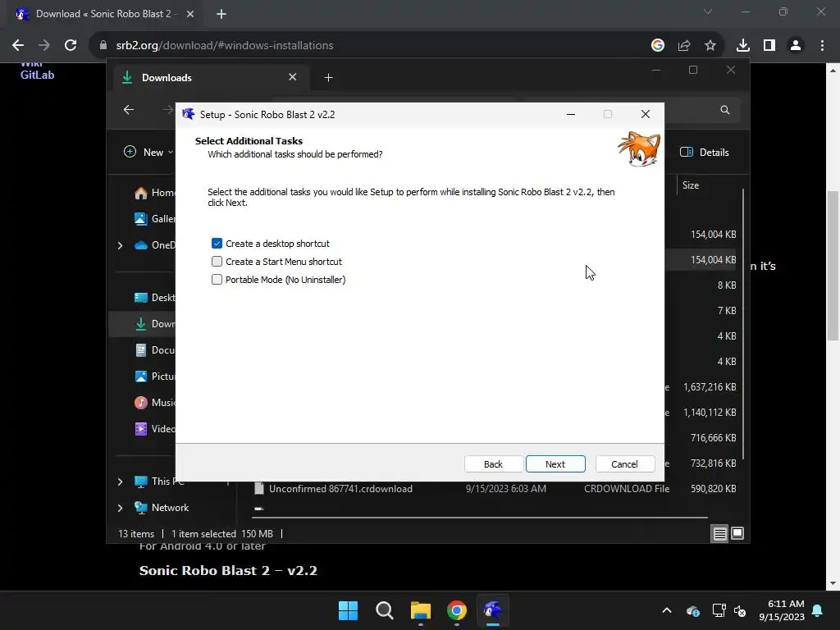Go back in File Explorer
The image size is (840, 630).
click(129, 110)
